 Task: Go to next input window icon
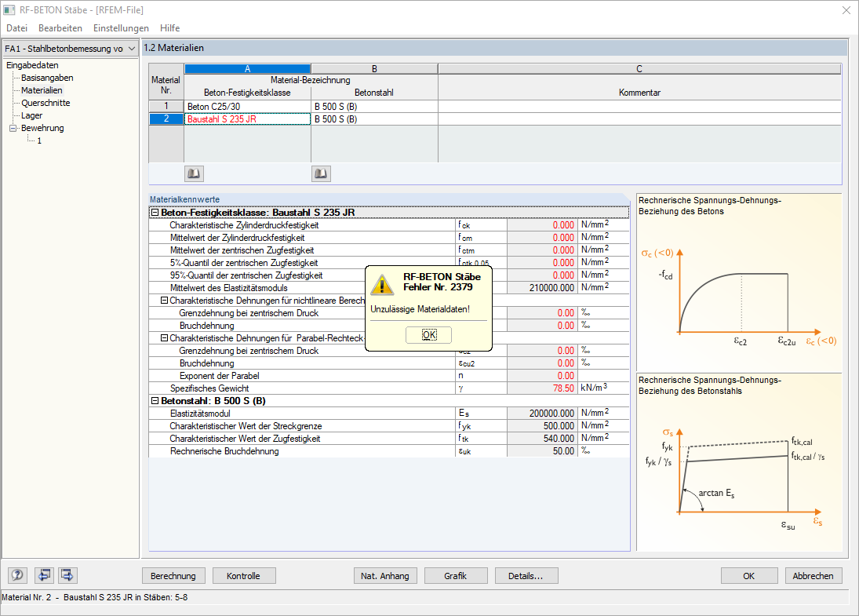(x=67, y=575)
